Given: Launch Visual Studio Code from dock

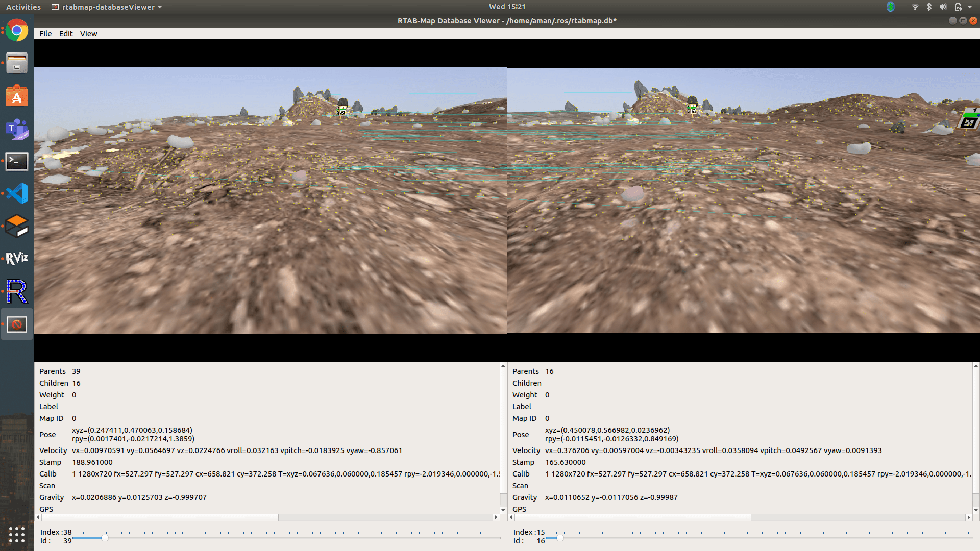Looking at the screenshot, I should [x=17, y=193].
